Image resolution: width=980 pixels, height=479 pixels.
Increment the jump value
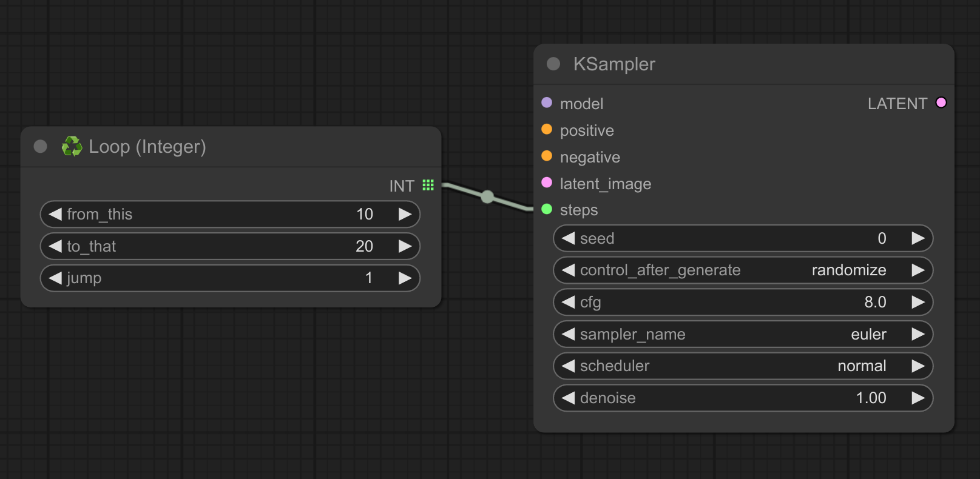click(405, 278)
